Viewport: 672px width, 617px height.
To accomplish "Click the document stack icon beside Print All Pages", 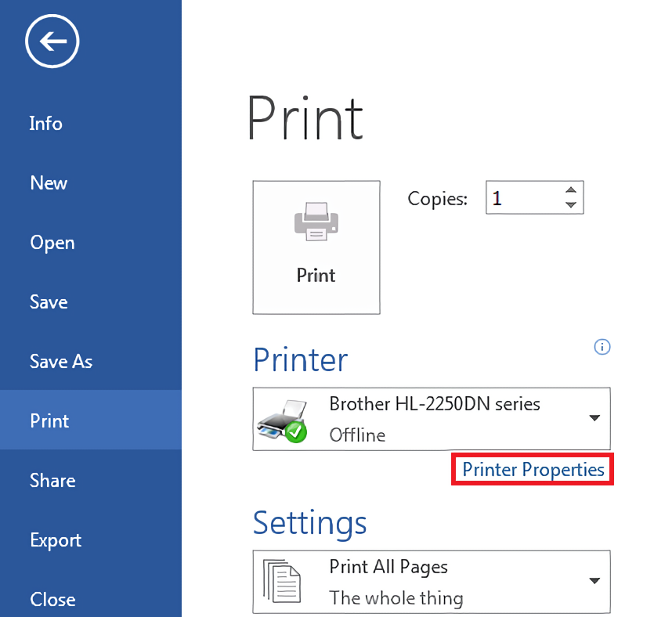I will pyautogui.click(x=284, y=581).
